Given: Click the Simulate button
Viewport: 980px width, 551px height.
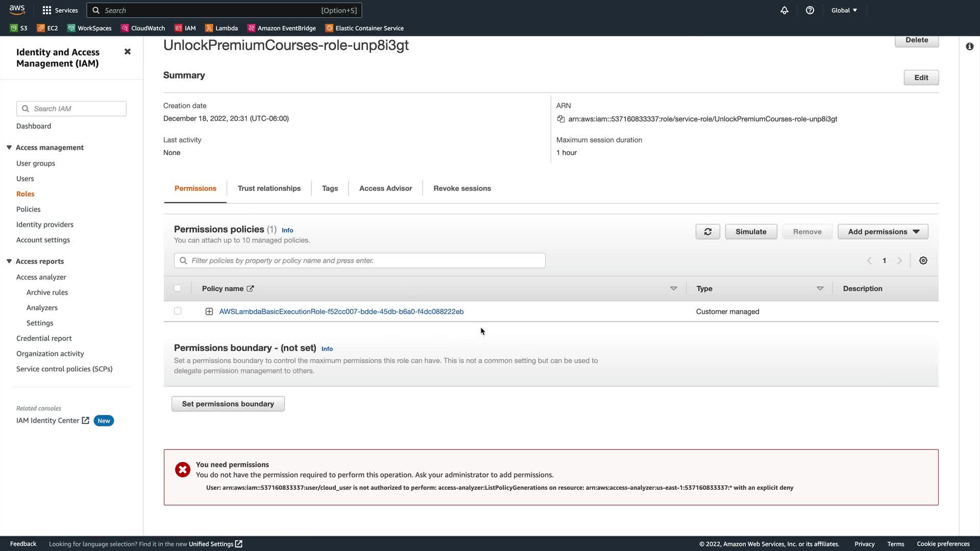Looking at the screenshot, I should click(750, 232).
